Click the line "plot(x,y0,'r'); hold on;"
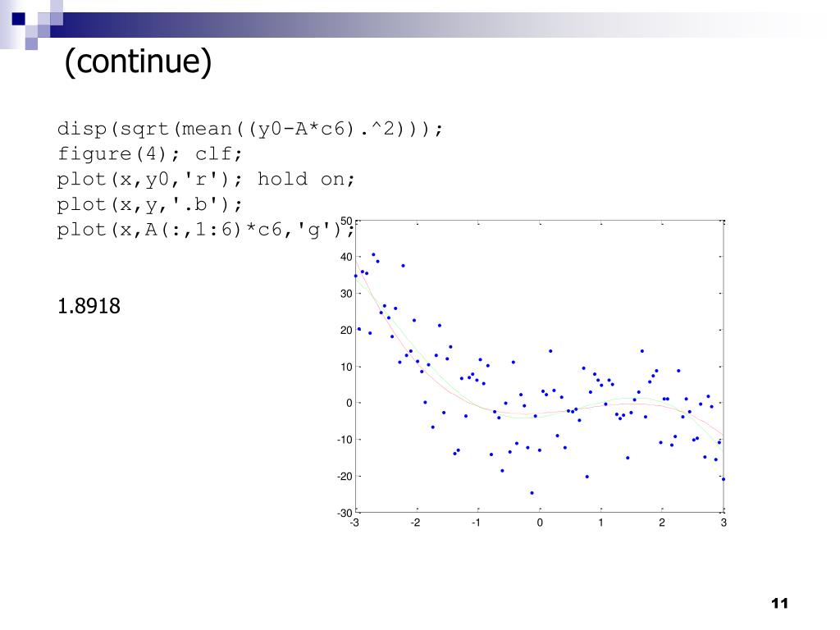The image size is (840, 630). pos(206,179)
